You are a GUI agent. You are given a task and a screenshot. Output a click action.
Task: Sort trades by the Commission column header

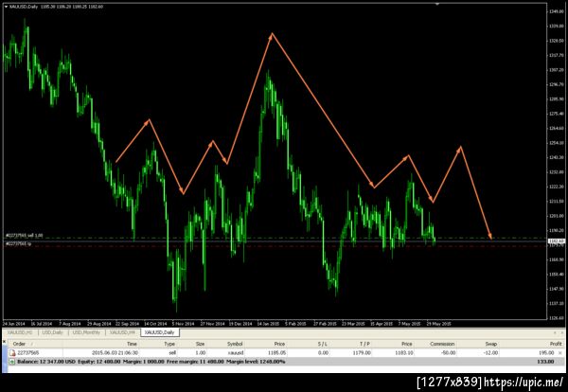442,344
